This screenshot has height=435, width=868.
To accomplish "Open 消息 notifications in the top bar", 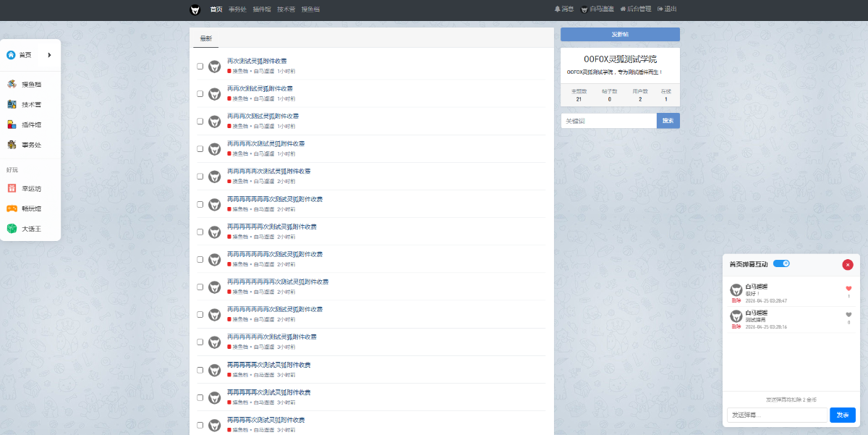I will (564, 9).
